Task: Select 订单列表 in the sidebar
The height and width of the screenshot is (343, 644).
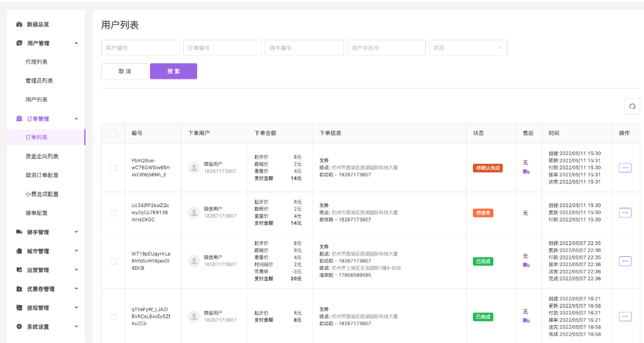Action: [x=46, y=138]
